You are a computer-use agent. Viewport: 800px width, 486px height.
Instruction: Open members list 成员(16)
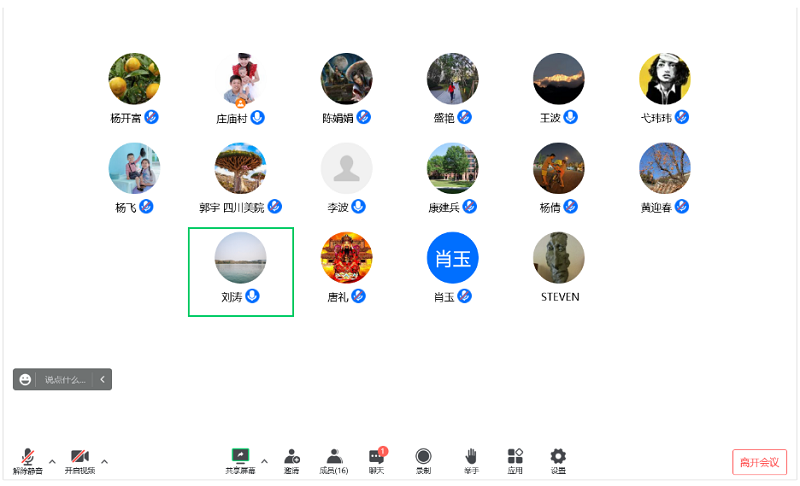[x=334, y=458]
